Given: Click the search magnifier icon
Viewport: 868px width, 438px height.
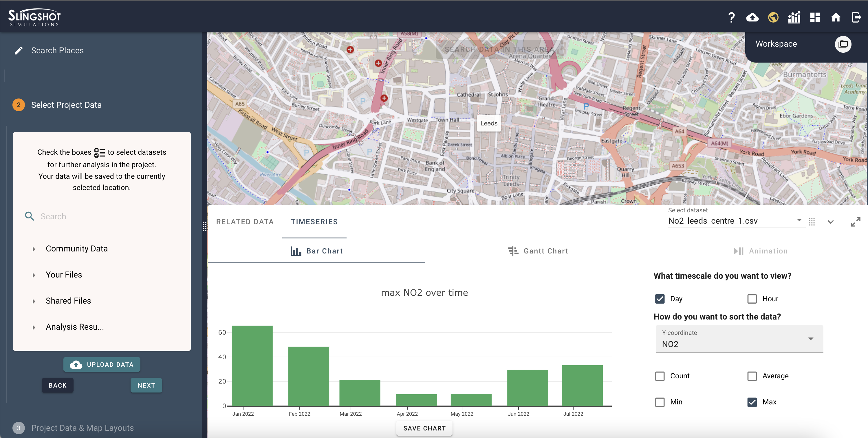Looking at the screenshot, I should (x=30, y=216).
